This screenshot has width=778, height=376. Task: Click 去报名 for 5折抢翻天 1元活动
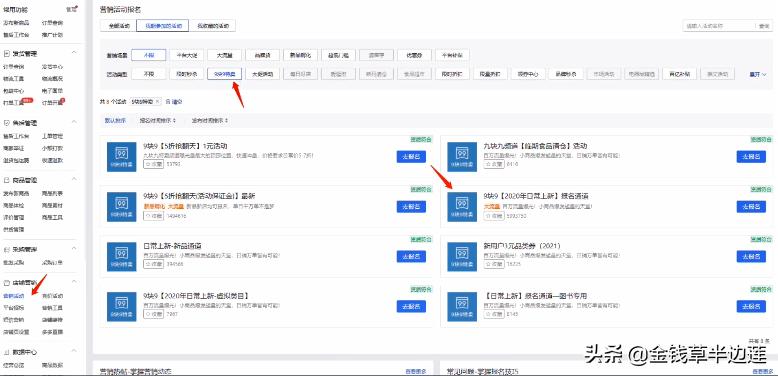click(411, 157)
